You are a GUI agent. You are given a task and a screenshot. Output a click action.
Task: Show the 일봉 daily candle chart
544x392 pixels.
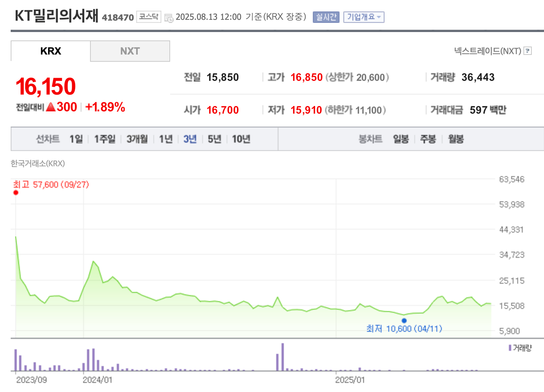click(x=401, y=139)
